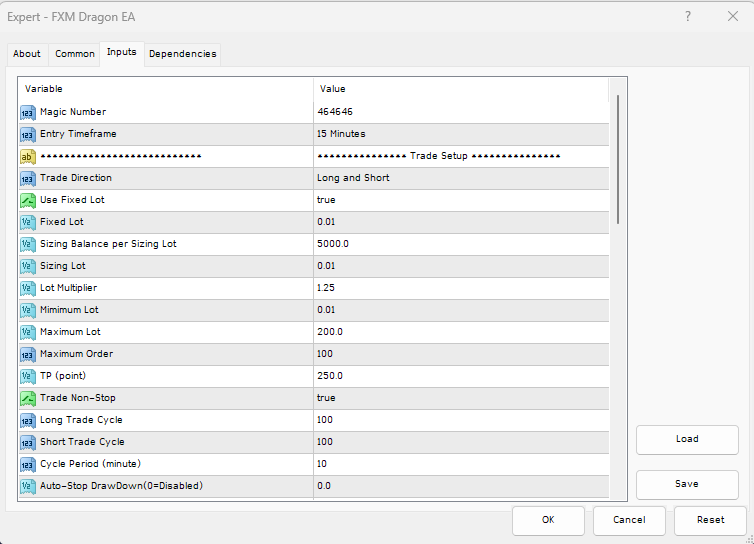Click the icon beside Short Trade Cycle
Viewport: 754px width, 544px height.
pos(28,443)
